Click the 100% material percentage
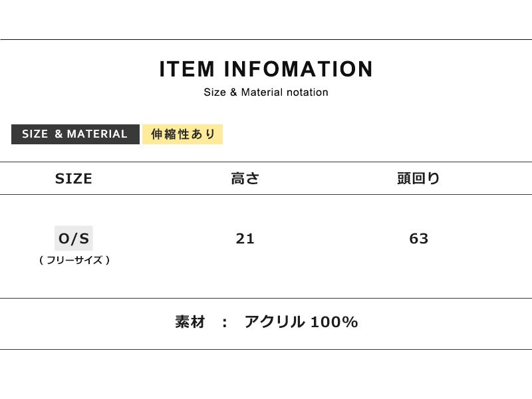The height and width of the screenshot is (399, 532). (335, 323)
